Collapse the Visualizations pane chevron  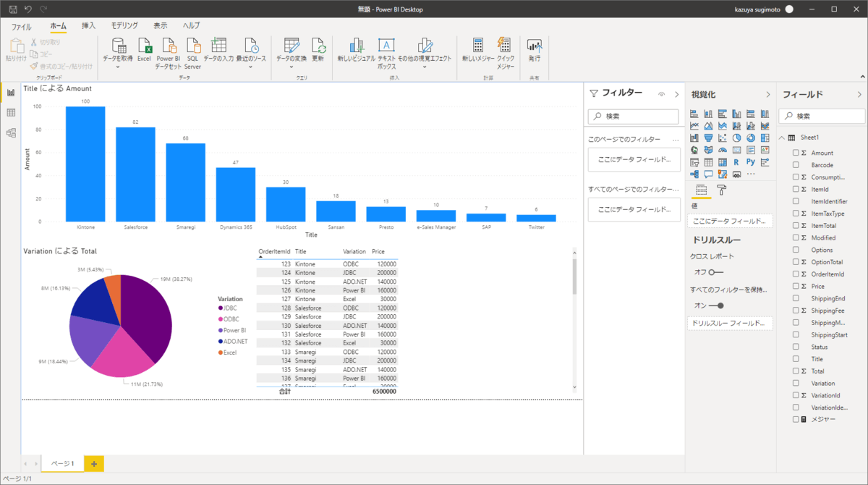coord(768,95)
